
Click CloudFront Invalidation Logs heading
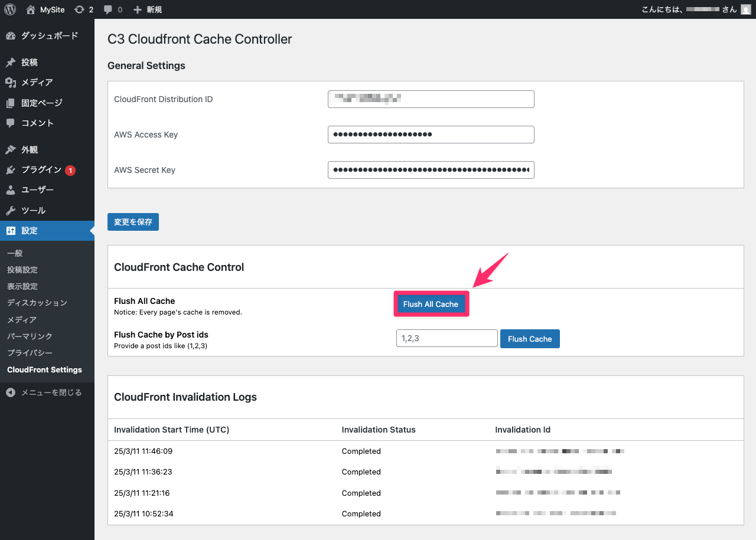185,397
